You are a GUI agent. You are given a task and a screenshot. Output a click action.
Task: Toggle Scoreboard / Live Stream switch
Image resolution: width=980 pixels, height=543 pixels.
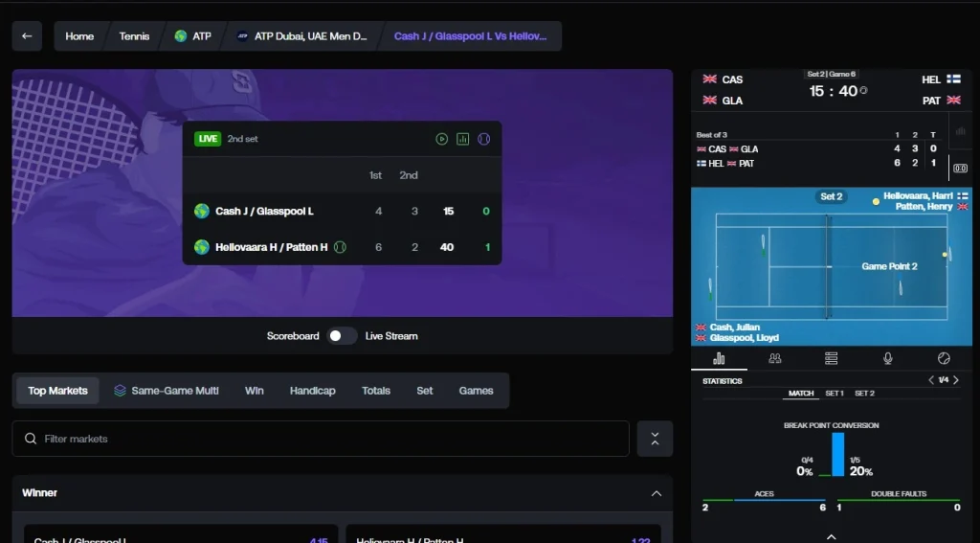click(342, 336)
